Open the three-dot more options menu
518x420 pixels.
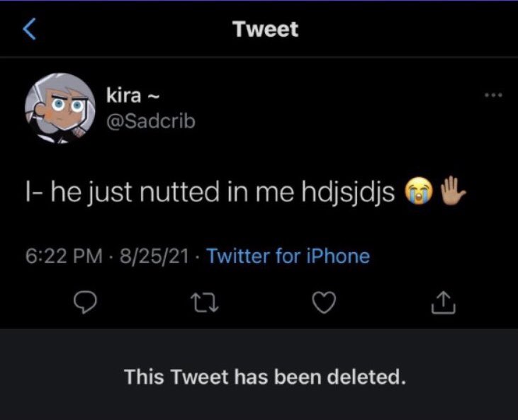coord(494,95)
